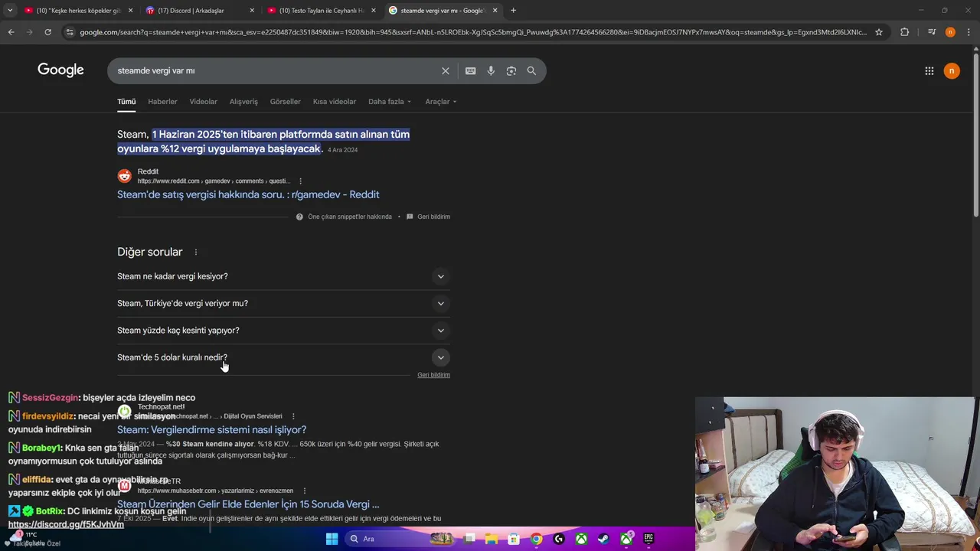Open the Extensions puzzle menu
The height and width of the screenshot is (551, 980).
click(904, 32)
